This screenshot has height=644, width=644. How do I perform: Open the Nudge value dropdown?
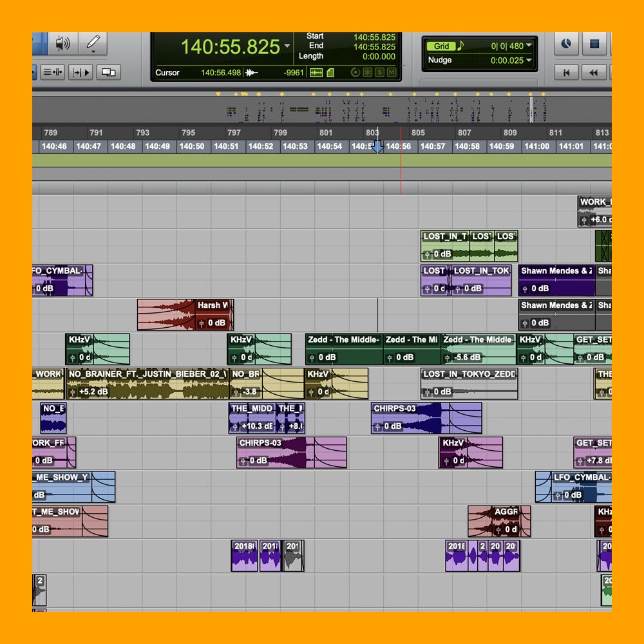pyautogui.click(x=529, y=60)
